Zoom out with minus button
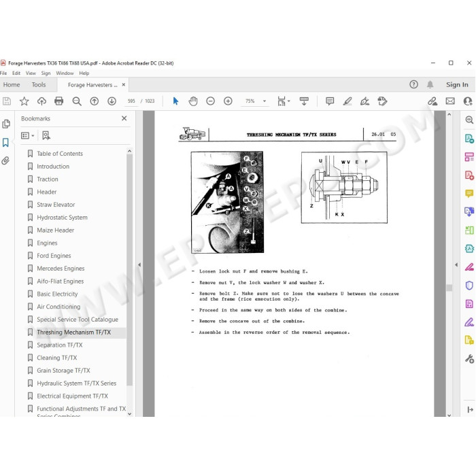This screenshot has width=476, height=476. point(210,101)
